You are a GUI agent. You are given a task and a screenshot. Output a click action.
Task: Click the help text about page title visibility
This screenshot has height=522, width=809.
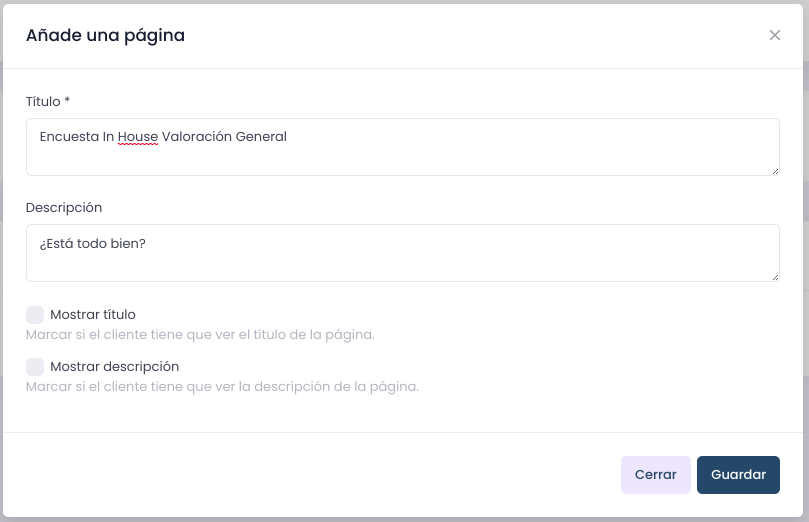coord(200,335)
